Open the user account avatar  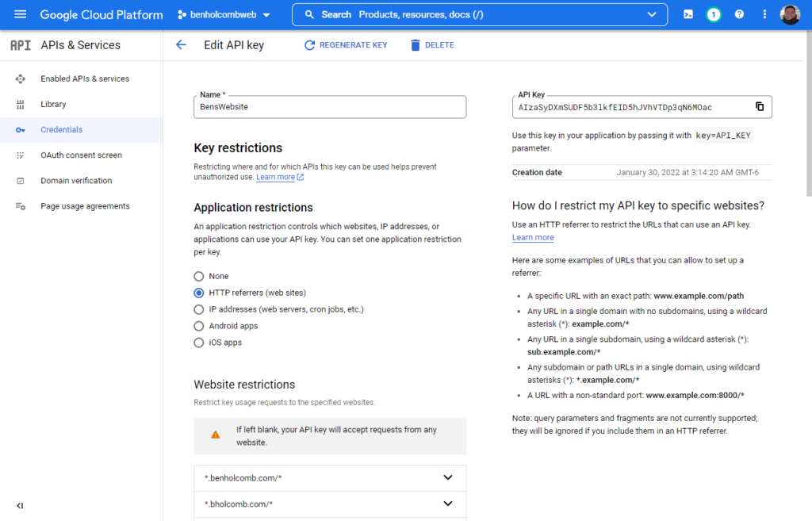click(790, 14)
